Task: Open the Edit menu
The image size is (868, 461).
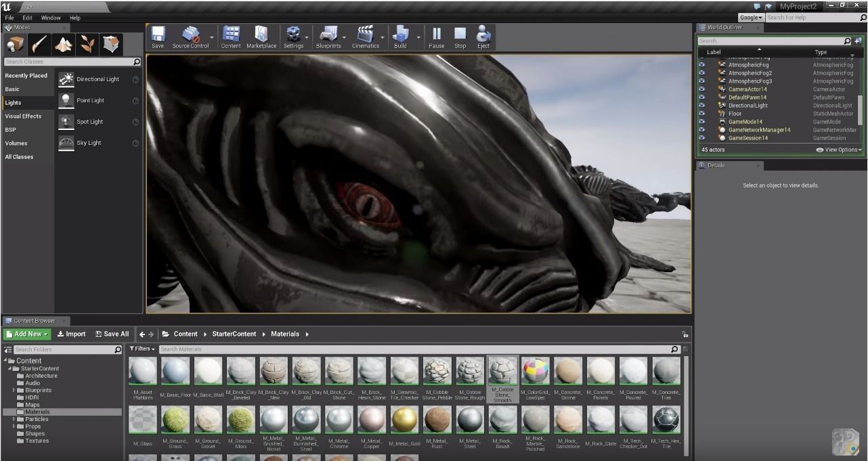Action: point(27,18)
